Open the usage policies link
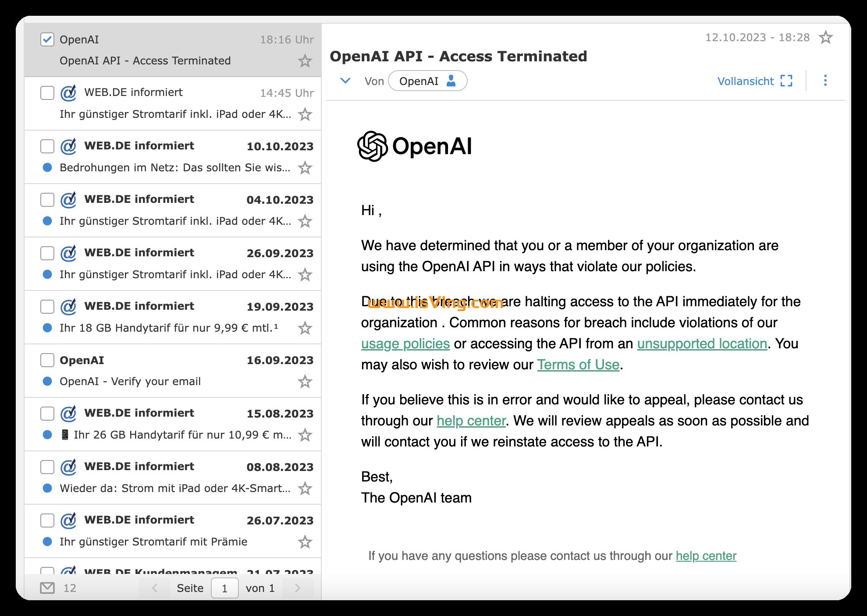 coord(405,343)
